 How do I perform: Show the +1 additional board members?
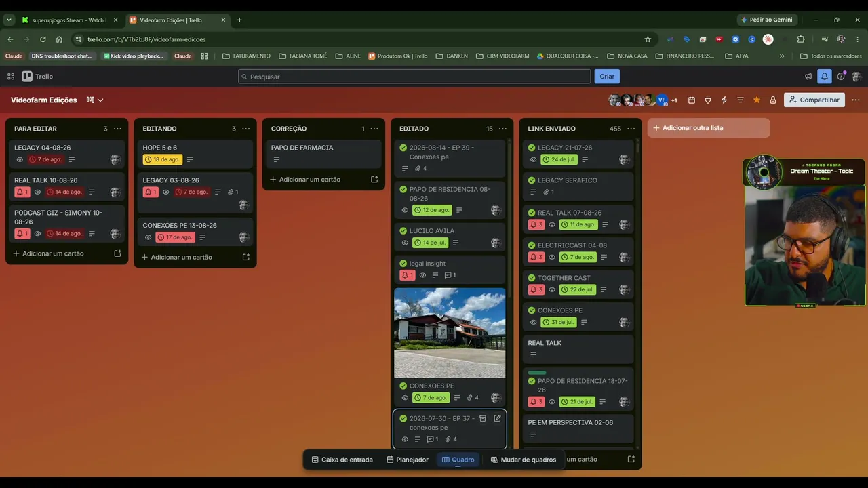[674, 100]
